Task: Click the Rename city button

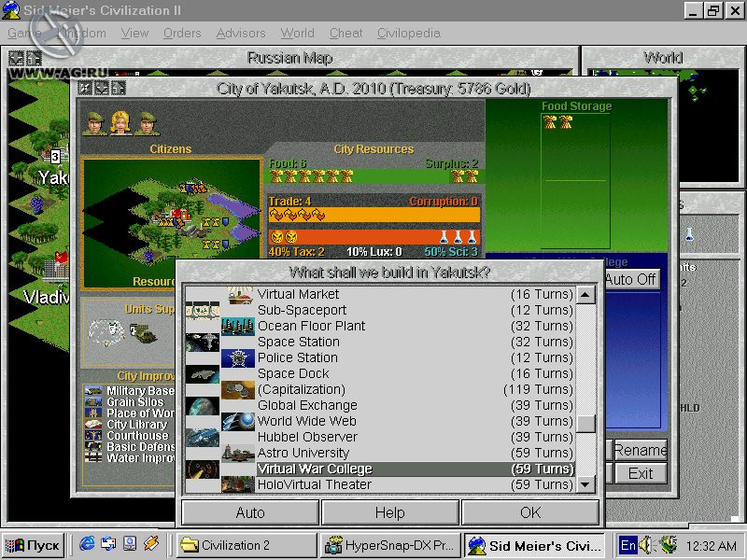Action: click(x=641, y=450)
